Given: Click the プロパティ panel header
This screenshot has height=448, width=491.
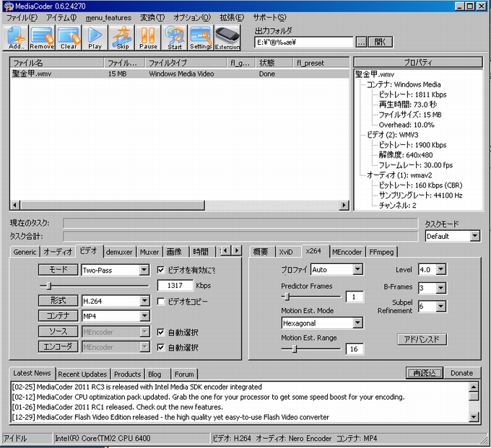Looking at the screenshot, I should (x=418, y=62).
